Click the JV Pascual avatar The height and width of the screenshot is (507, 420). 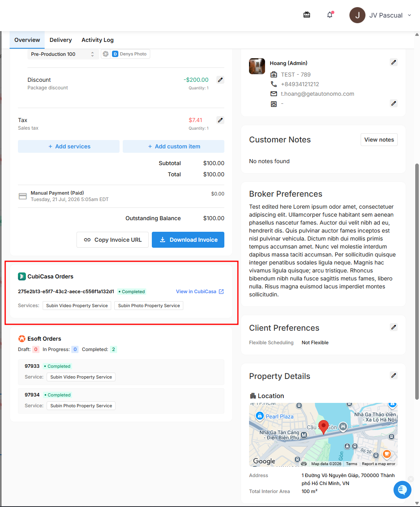click(x=357, y=15)
